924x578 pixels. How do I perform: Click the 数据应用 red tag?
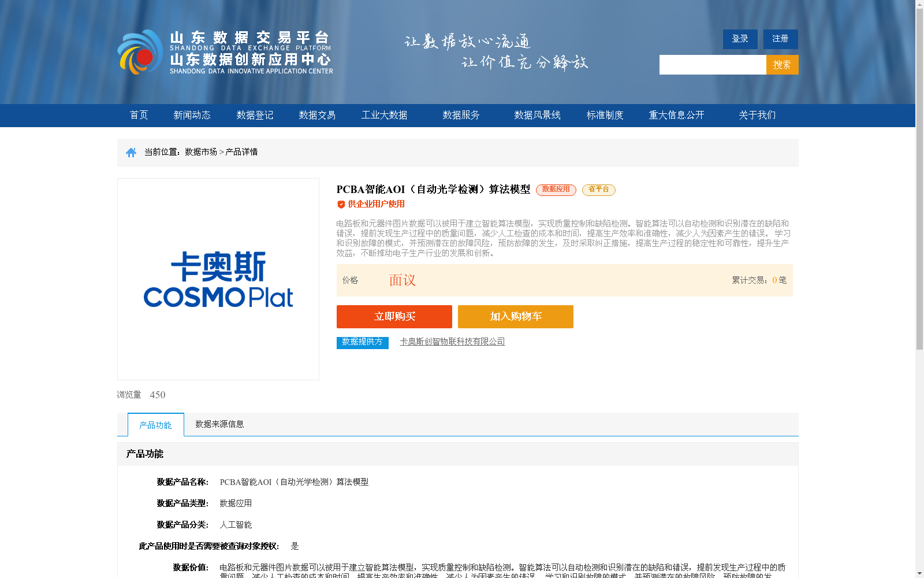tap(556, 190)
